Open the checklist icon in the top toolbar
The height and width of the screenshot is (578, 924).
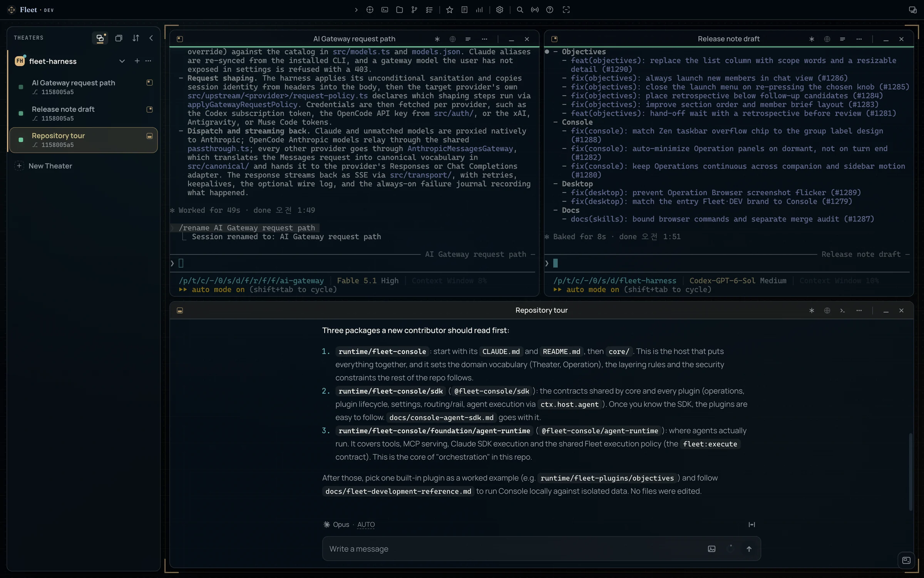click(429, 10)
